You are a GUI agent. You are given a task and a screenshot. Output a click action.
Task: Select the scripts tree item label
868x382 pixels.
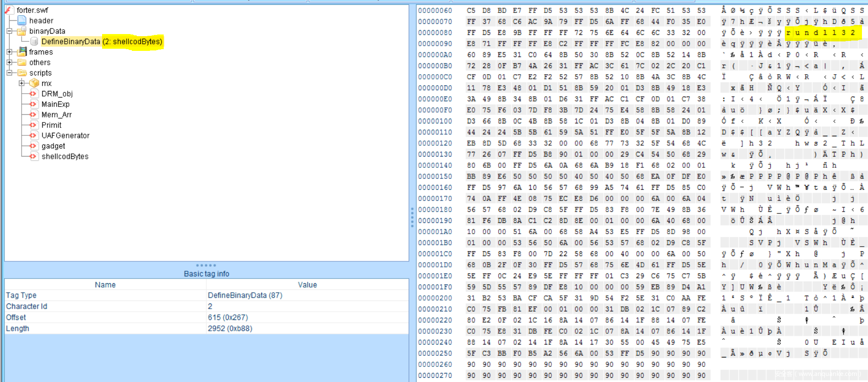coord(40,73)
